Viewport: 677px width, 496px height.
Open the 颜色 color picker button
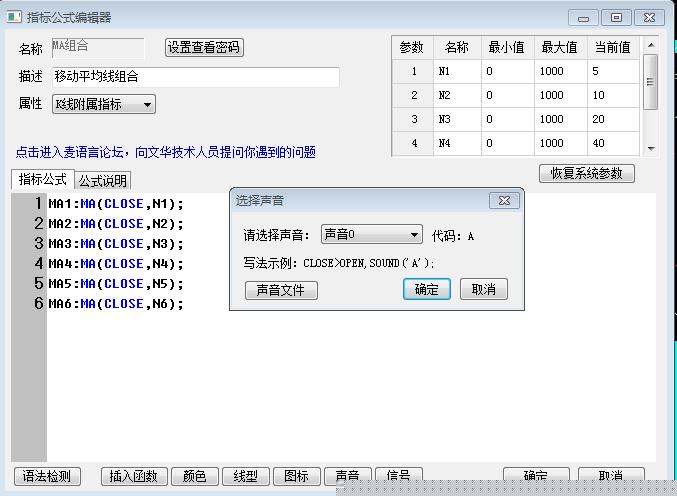point(194,476)
